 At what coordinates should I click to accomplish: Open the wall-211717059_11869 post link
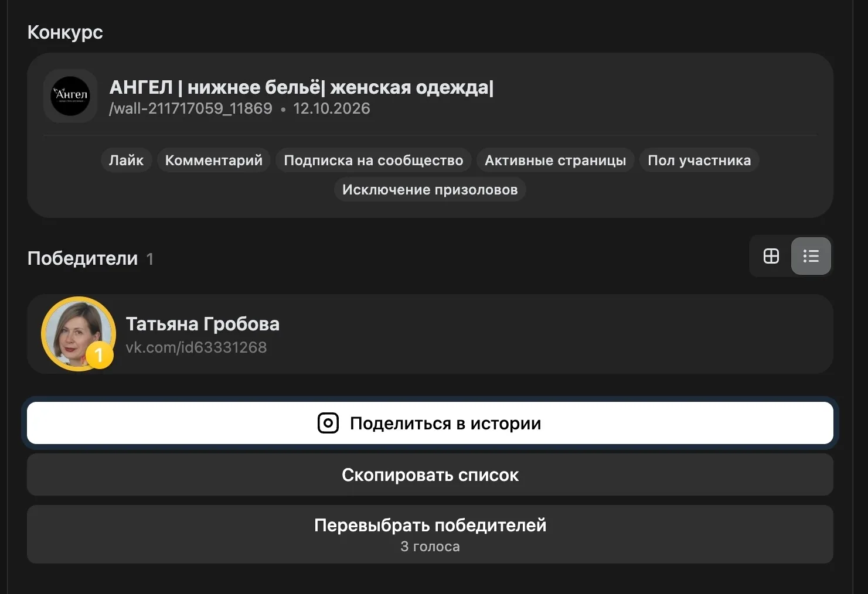(190, 108)
